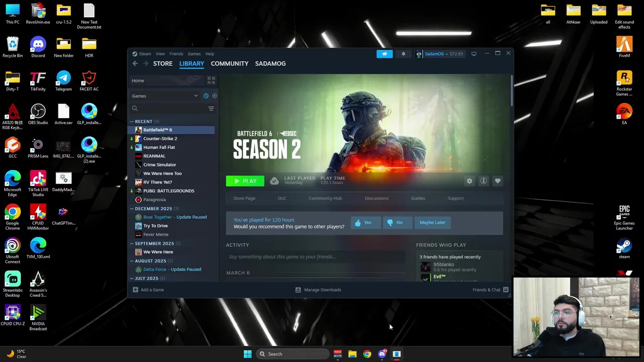Select Delta Force game entry

(x=172, y=269)
